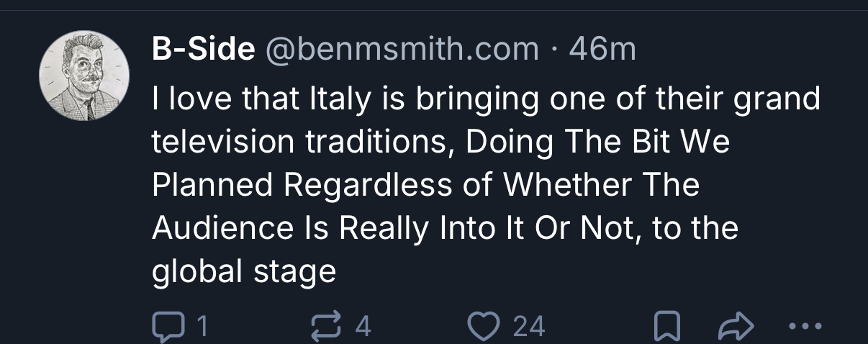The width and height of the screenshot is (868, 344).
Task: Click the repost count number 4
Action: tap(363, 327)
